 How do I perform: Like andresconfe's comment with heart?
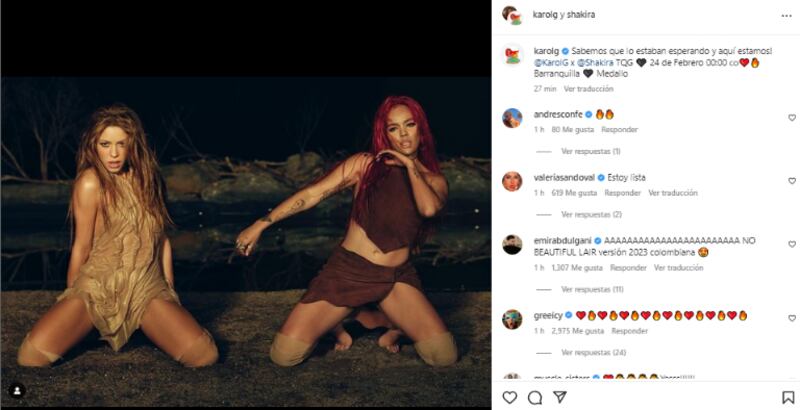[792, 118]
